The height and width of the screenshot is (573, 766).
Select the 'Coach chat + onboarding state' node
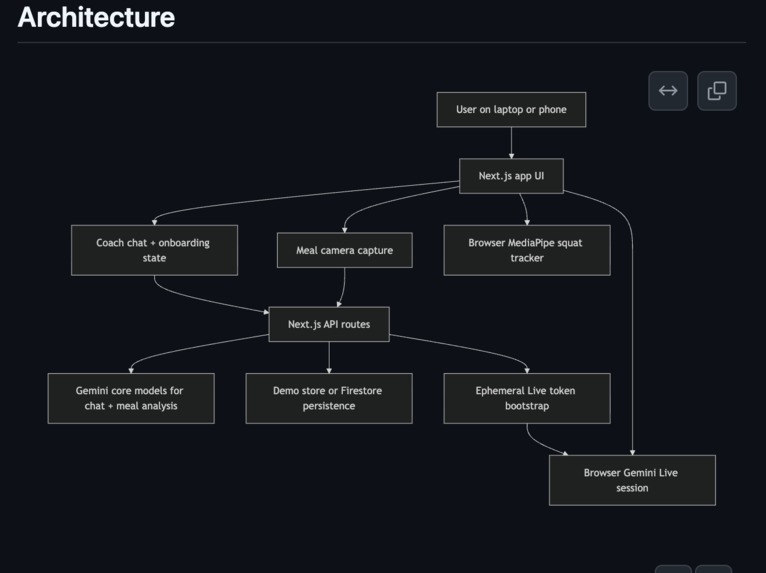click(x=154, y=250)
